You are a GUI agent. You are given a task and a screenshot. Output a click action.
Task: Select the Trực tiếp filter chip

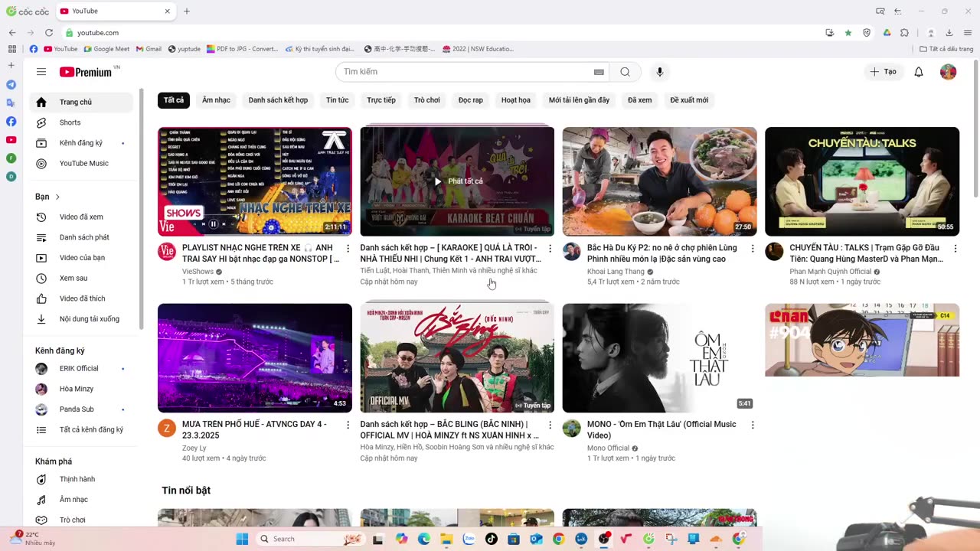381,100
